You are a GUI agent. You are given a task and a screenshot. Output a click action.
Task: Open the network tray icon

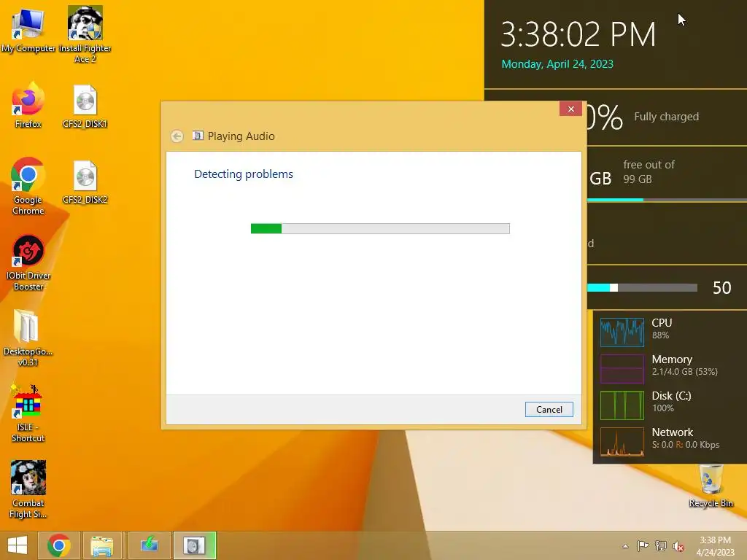point(661,545)
